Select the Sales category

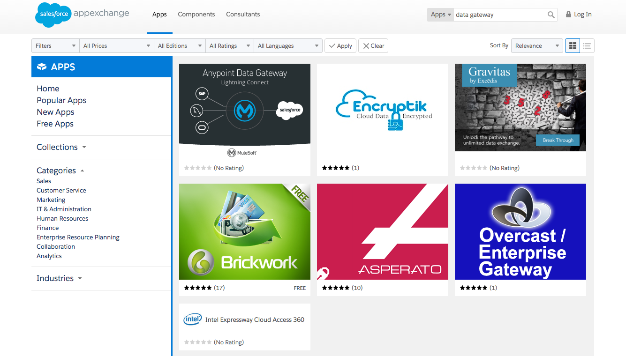click(x=44, y=181)
